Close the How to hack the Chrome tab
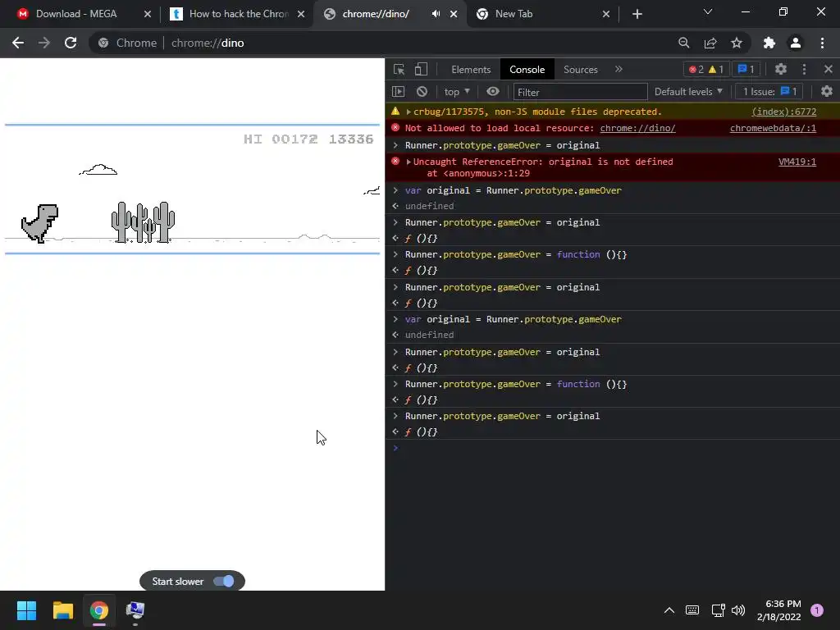 pos(301,14)
